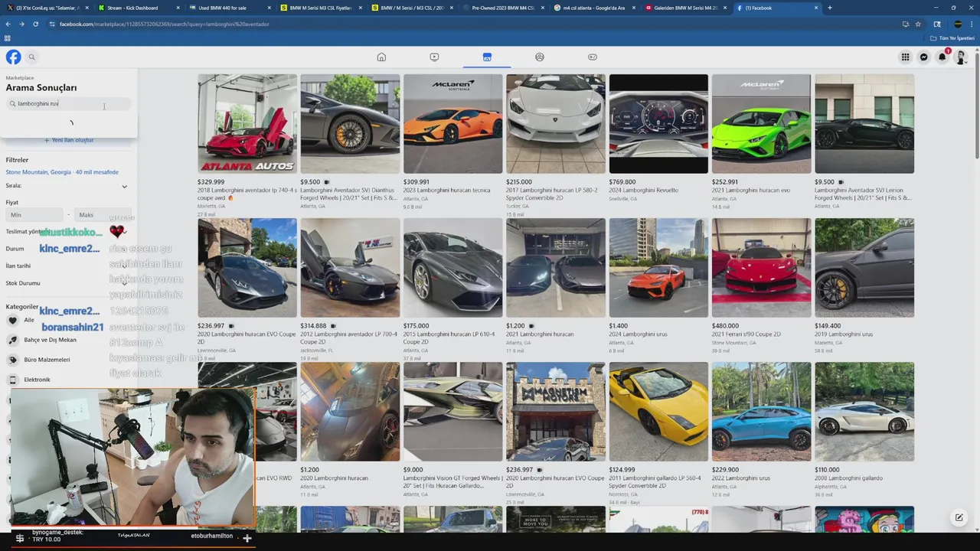980x551 pixels.
Task: Reload the page with the refresh icon
Action: click(x=35, y=24)
